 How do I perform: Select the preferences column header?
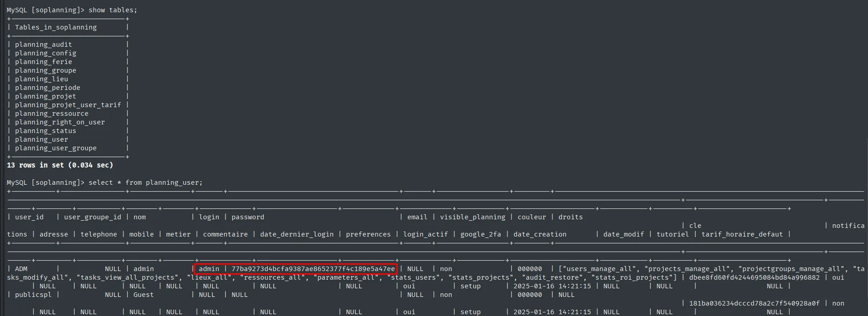(368, 234)
